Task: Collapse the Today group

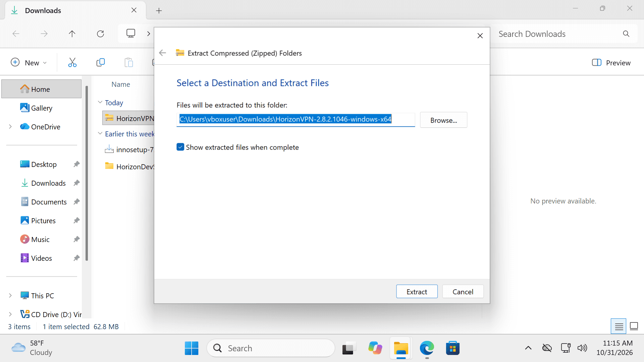Action: 100,102
